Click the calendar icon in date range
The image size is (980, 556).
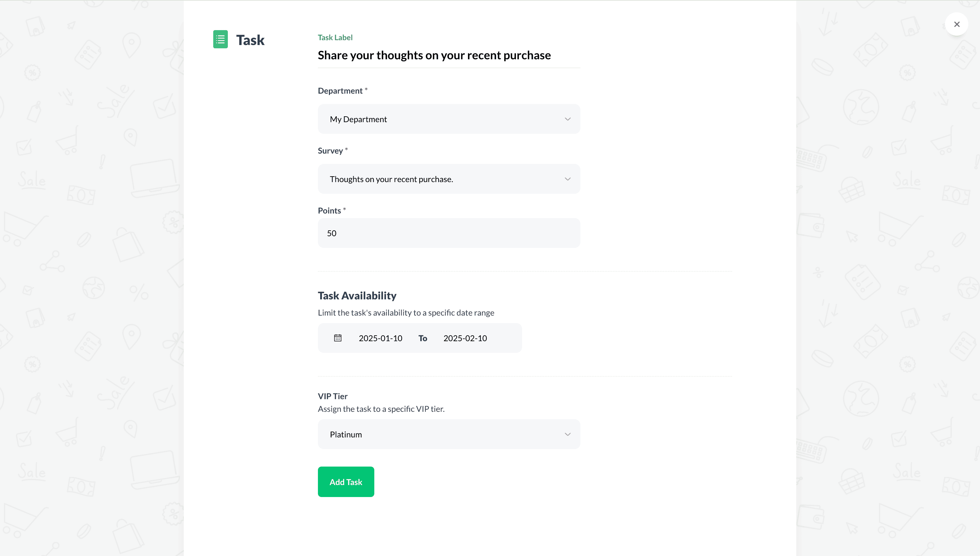point(338,338)
